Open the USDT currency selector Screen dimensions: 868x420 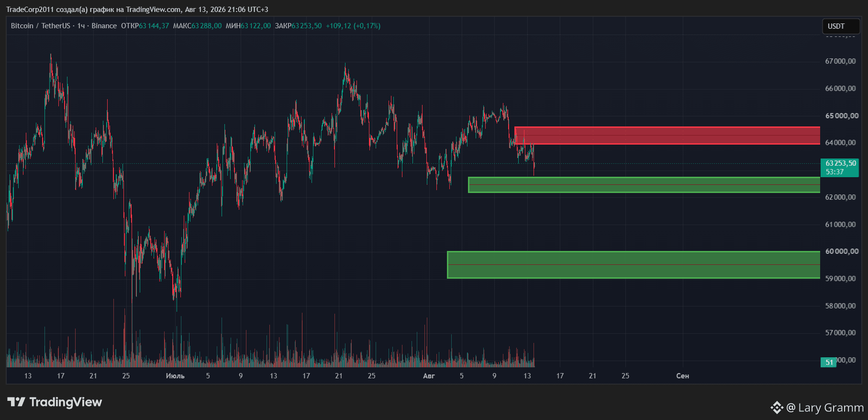click(841, 26)
